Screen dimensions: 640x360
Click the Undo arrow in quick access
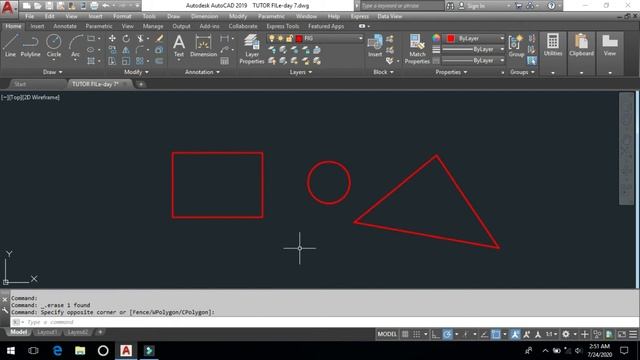point(106,6)
